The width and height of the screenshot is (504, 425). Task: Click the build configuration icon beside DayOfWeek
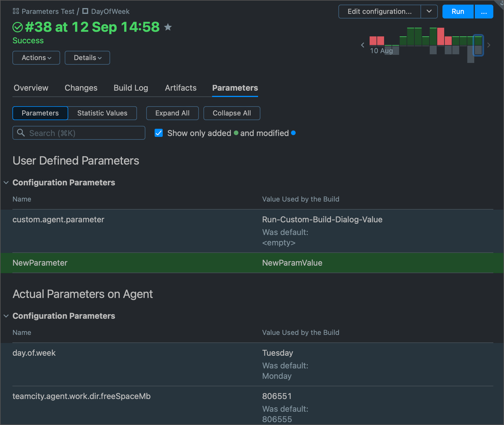pyautogui.click(x=85, y=11)
